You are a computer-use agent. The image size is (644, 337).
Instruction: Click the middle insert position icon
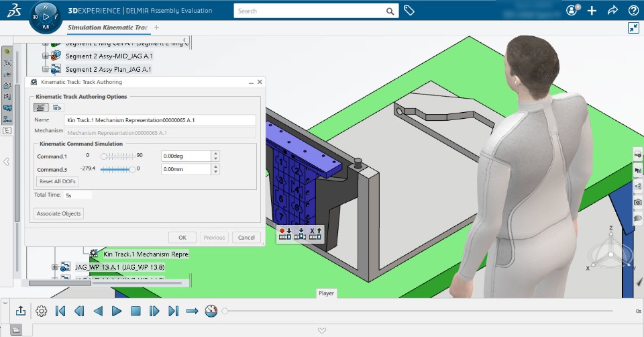[301, 234]
